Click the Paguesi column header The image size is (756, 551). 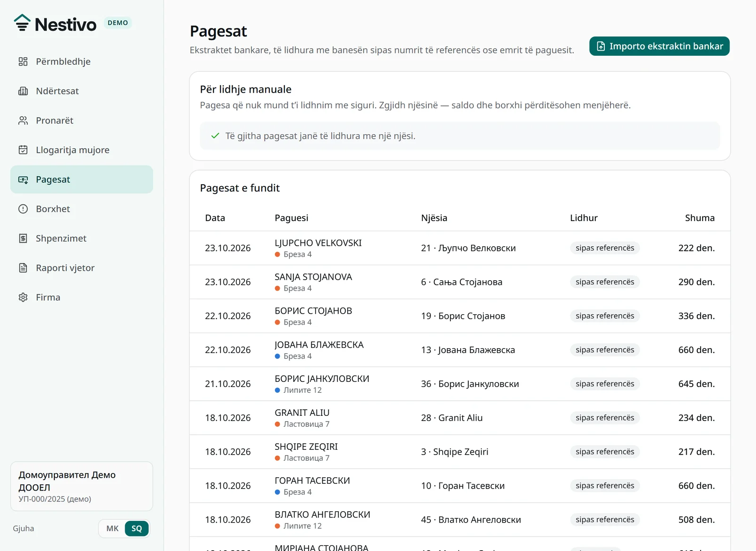(292, 218)
